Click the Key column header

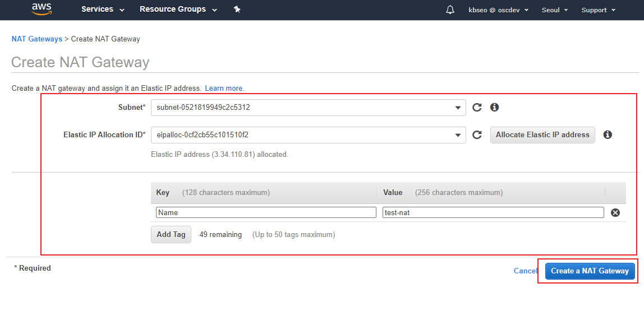(x=163, y=192)
